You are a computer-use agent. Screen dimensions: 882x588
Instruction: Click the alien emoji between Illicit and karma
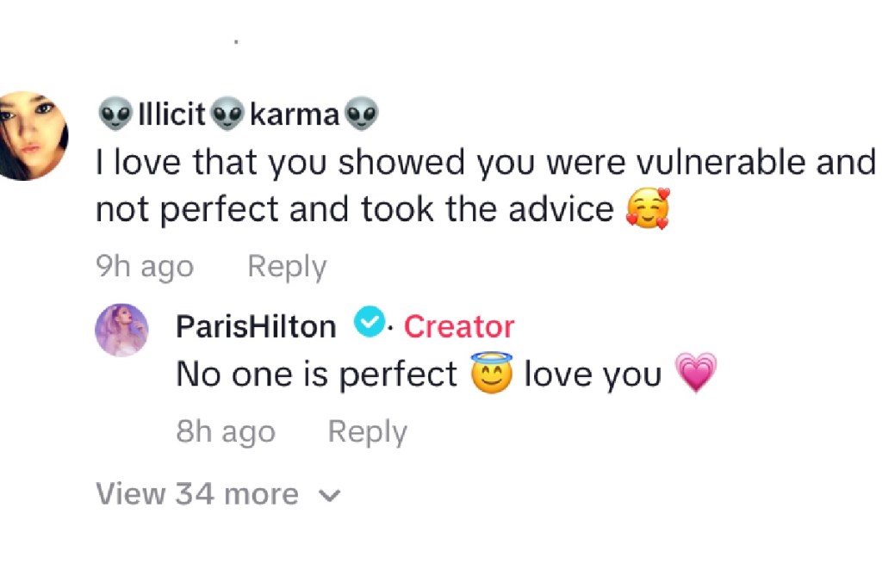tap(227, 114)
